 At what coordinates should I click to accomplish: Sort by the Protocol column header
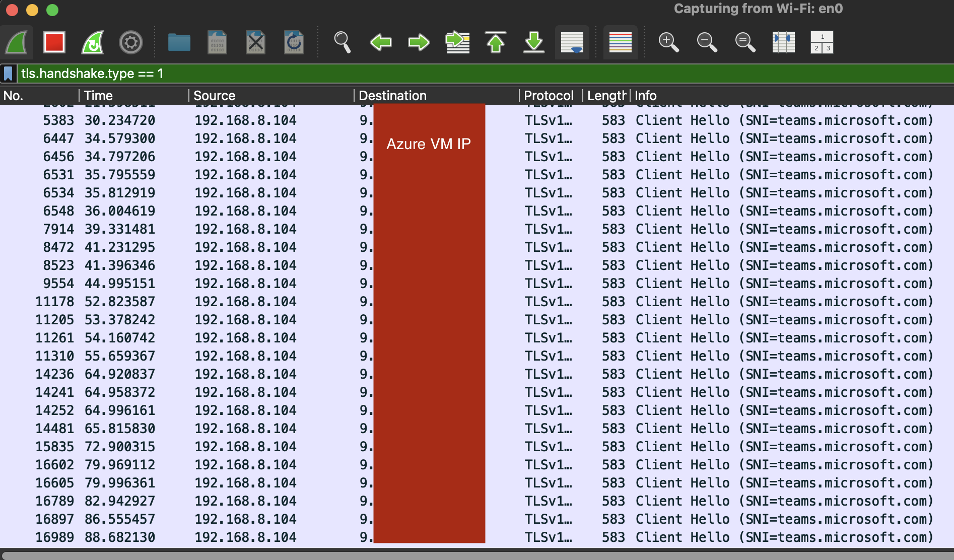click(x=551, y=96)
